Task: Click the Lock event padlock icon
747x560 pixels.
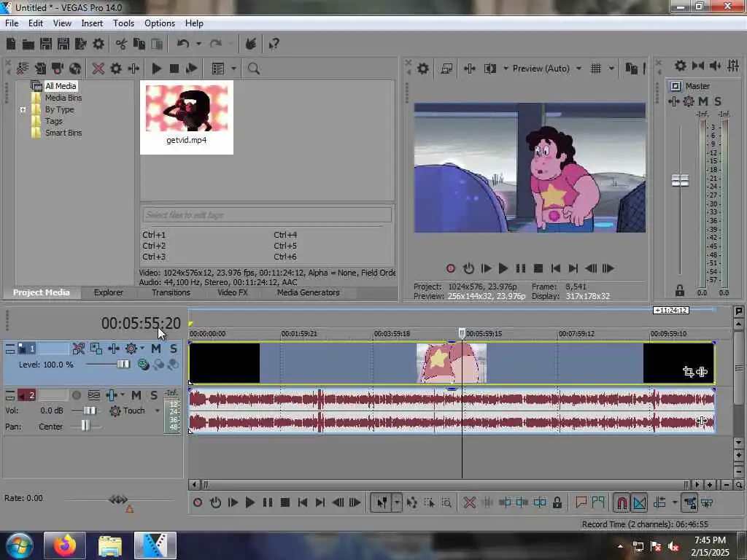Action: pyautogui.click(x=557, y=502)
